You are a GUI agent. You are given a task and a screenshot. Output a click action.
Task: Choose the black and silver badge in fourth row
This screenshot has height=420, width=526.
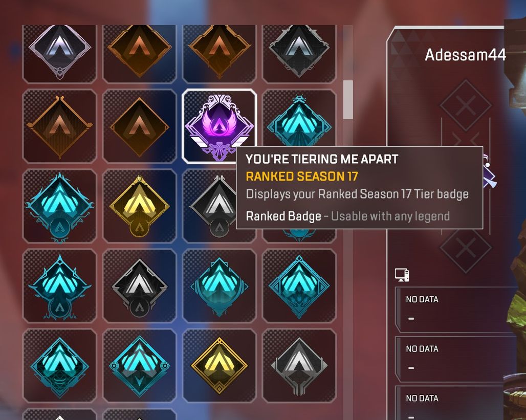click(139, 285)
